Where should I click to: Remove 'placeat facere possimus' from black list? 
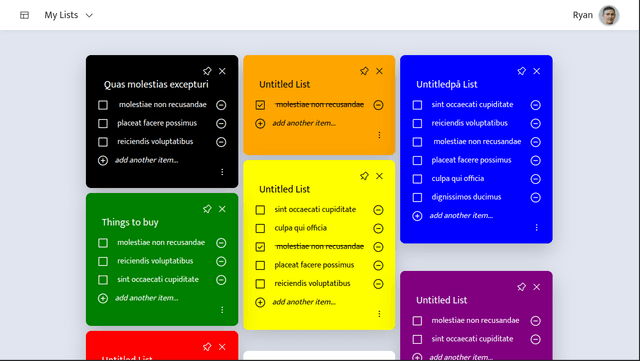coord(221,123)
